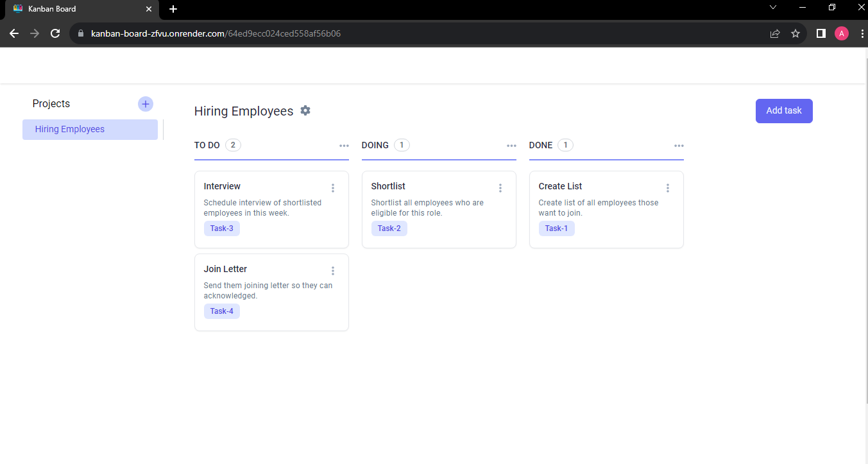868x464 pixels.
Task: Click the plus icon to add a new project
Action: (145, 103)
